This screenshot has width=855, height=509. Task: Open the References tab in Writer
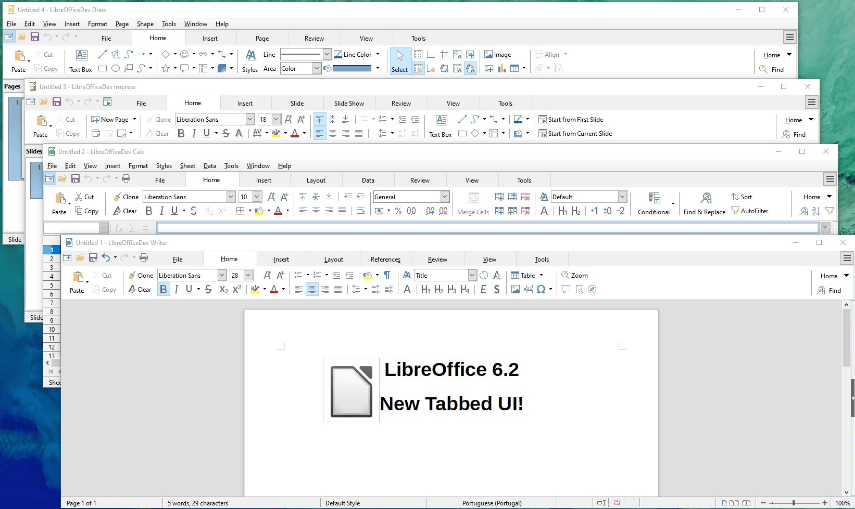pos(386,259)
